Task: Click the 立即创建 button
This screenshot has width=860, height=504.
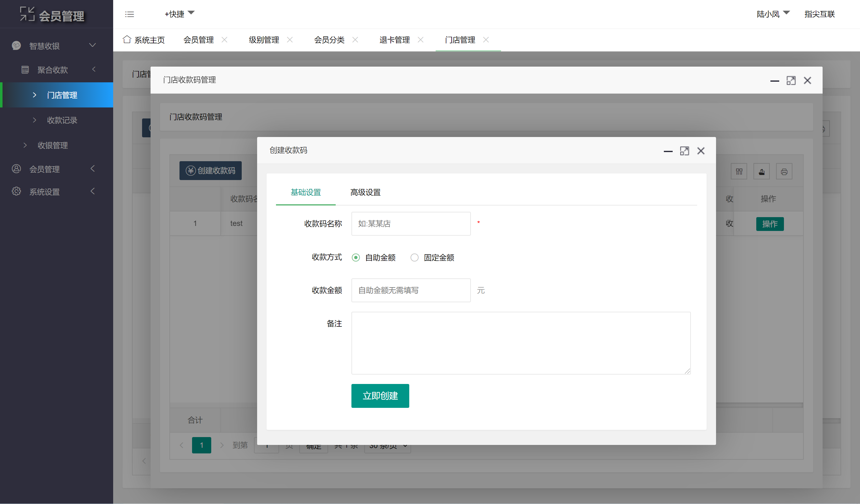Action: (380, 396)
